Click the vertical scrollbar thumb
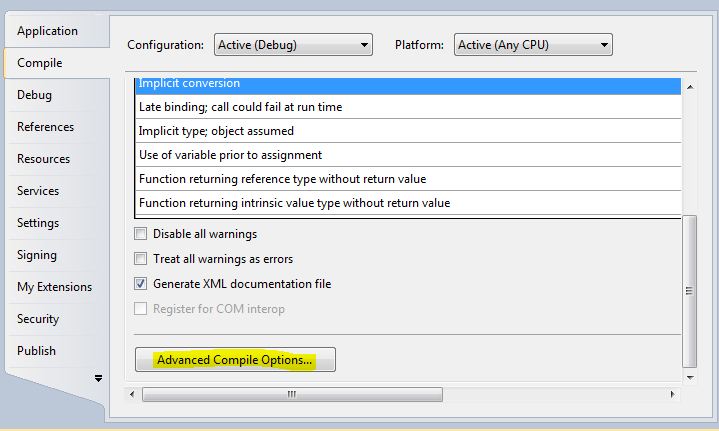 (690, 291)
